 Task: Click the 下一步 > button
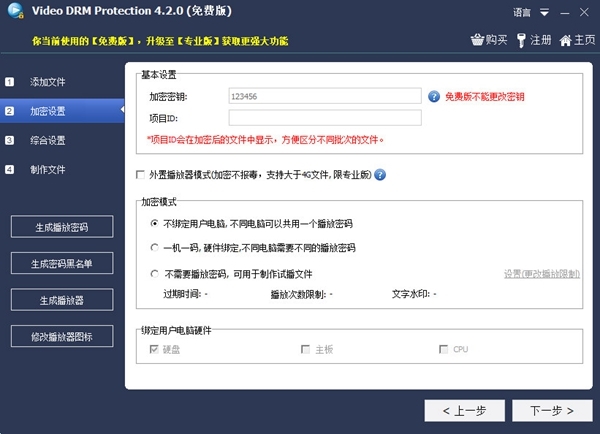(x=552, y=411)
